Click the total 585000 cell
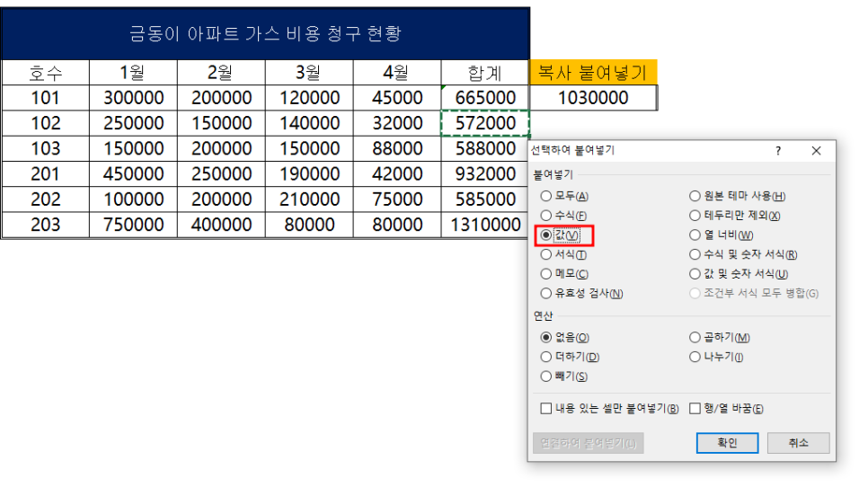This screenshot has height=496, width=868. coord(485,199)
